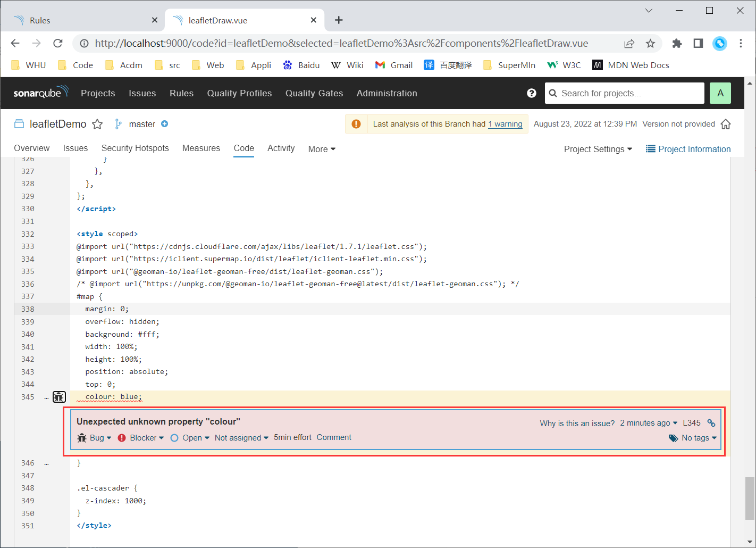Open the help question mark icon
This screenshot has width=756, height=548.
(x=531, y=93)
